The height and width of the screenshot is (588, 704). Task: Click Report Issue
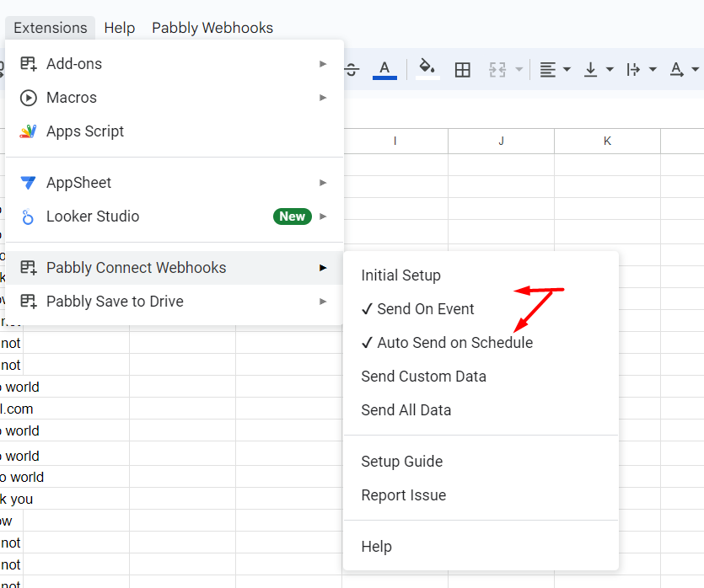(481, 494)
